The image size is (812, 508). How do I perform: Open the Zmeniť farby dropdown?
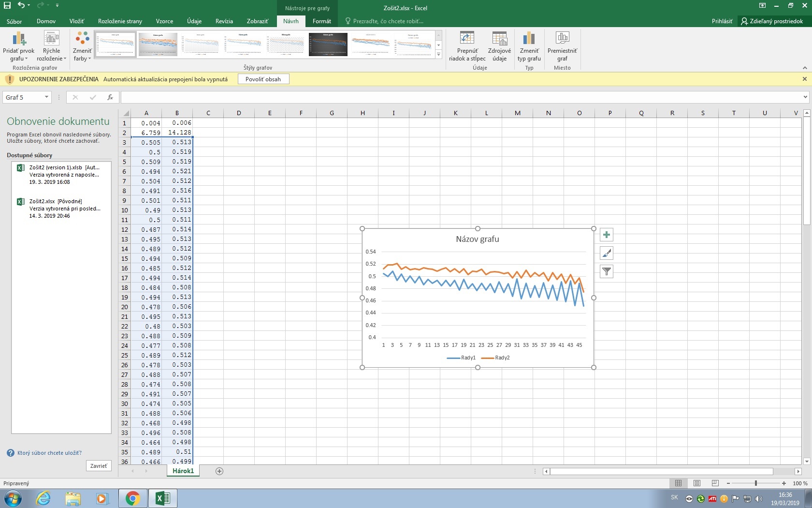pyautogui.click(x=82, y=46)
